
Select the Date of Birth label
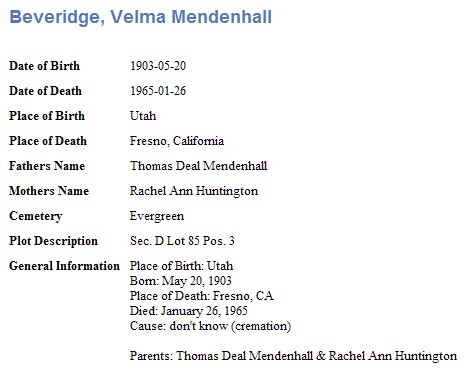pos(44,66)
